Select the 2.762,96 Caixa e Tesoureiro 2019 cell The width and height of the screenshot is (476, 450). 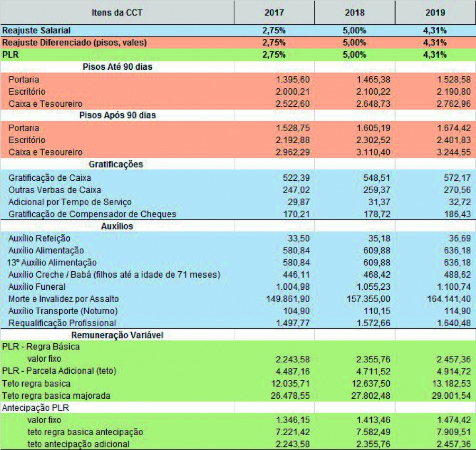[454, 104]
